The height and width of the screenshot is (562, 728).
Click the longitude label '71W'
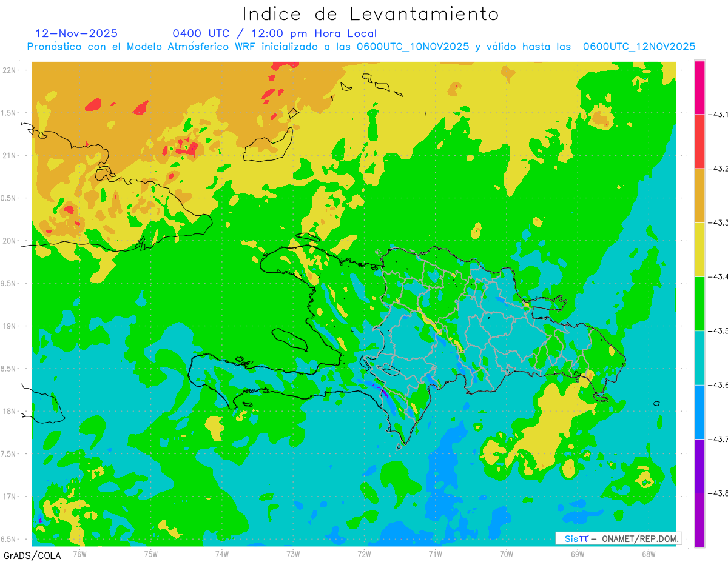point(435,553)
